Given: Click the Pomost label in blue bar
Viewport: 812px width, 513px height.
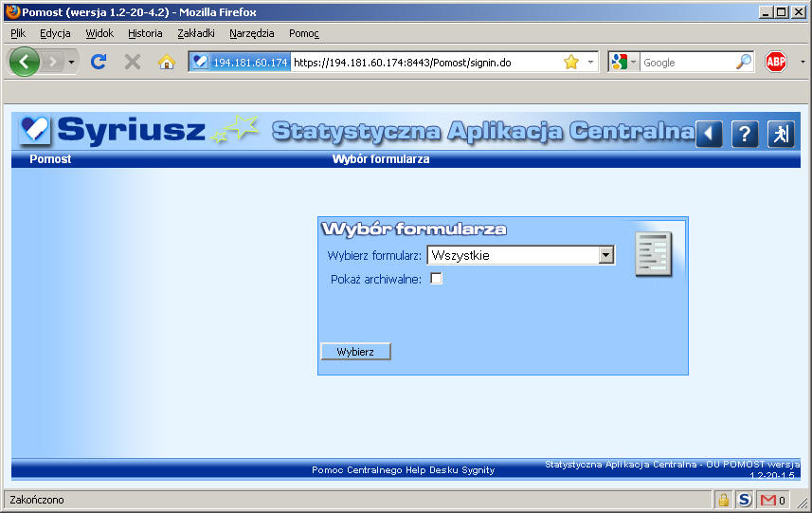Looking at the screenshot, I should point(50,159).
